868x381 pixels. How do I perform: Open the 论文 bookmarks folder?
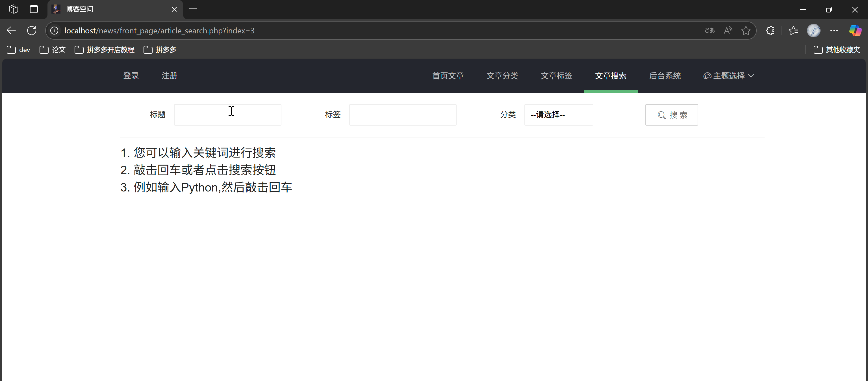(53, 50)
